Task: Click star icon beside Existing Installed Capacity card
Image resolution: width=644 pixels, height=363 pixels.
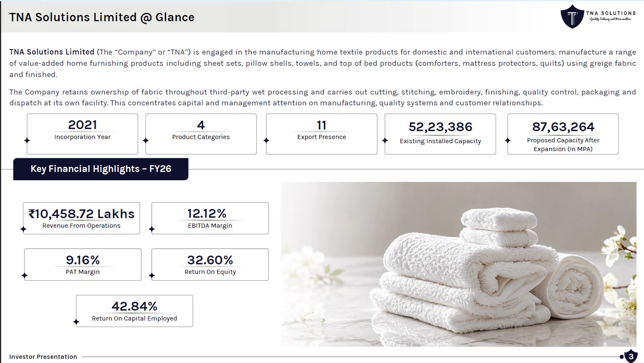Action: click(x=385, y=140)
